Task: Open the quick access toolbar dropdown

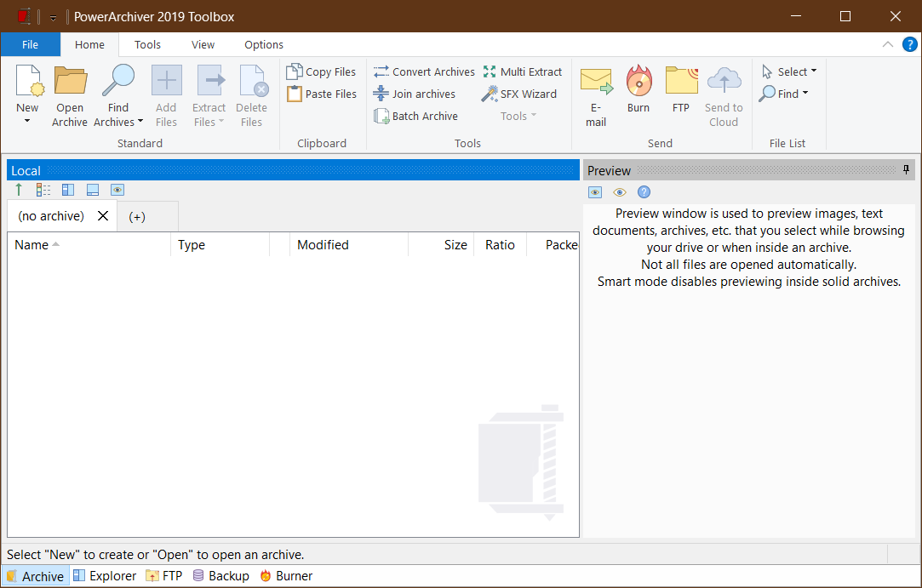Action: pos(53,18)
